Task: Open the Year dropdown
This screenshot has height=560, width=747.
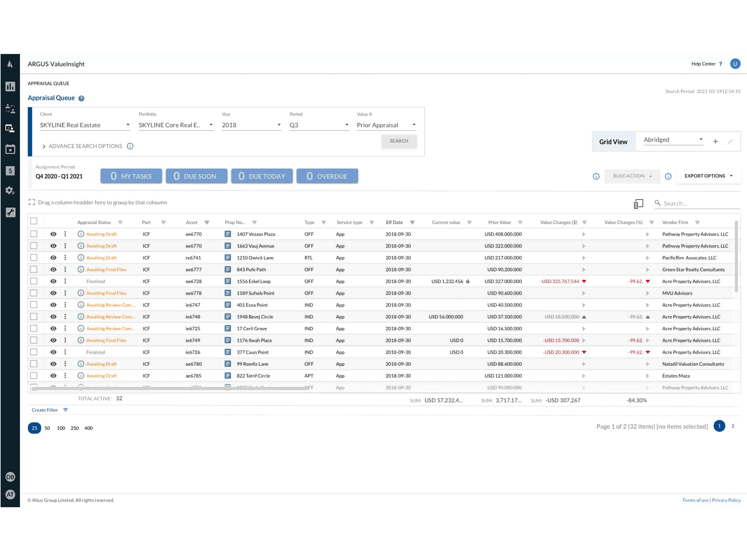Action: [x=252, y=125]
